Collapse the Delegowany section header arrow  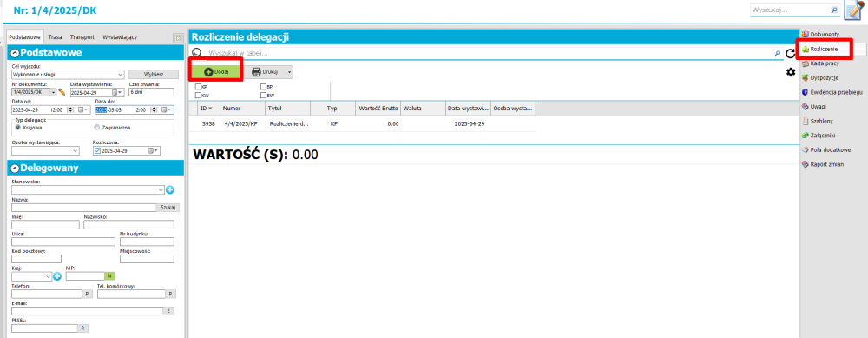tap(15, 168)
